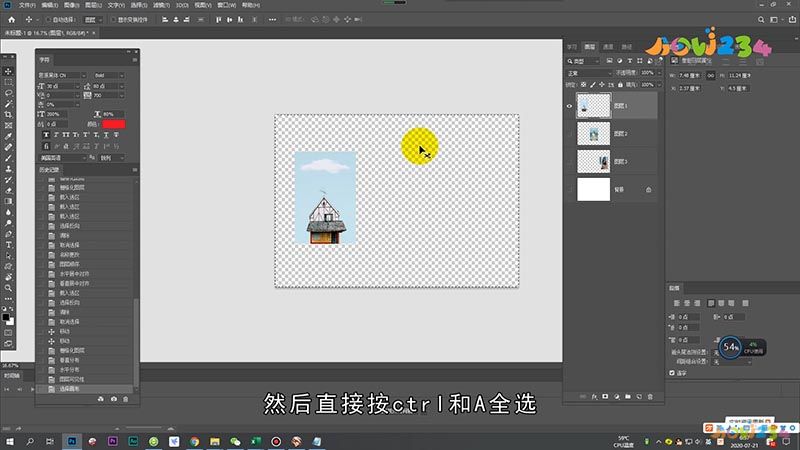Select the Eraser tool
The image size is (800, 450).
tap(8, 190)
